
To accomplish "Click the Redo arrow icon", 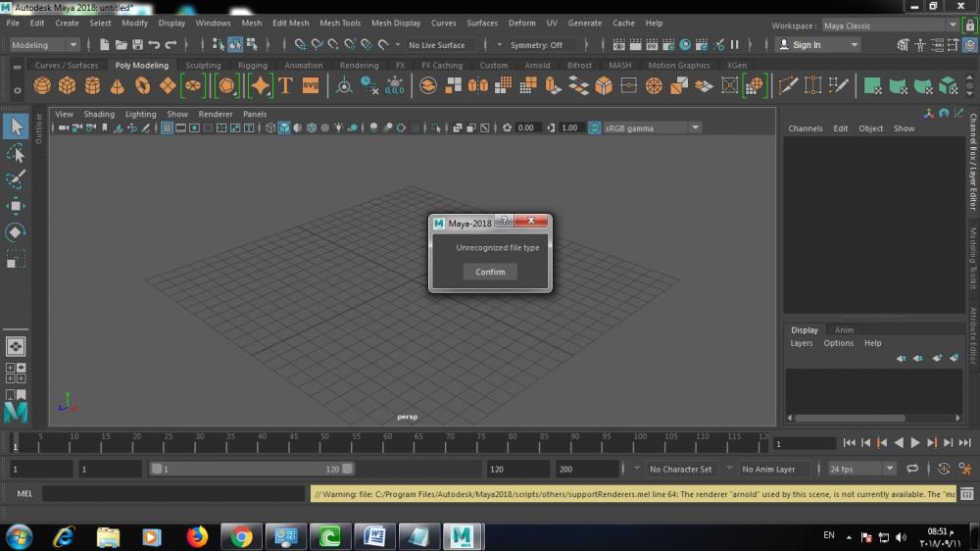I will 171,44.
